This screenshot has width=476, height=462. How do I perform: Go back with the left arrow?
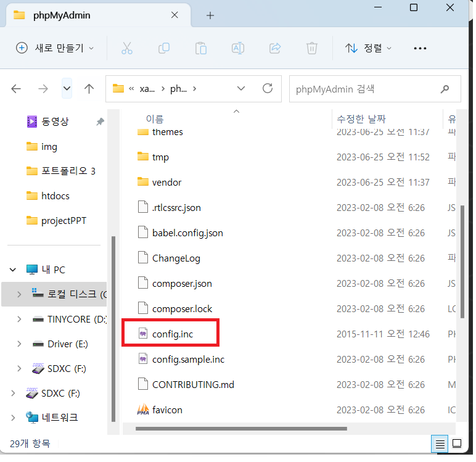[16, 89]
